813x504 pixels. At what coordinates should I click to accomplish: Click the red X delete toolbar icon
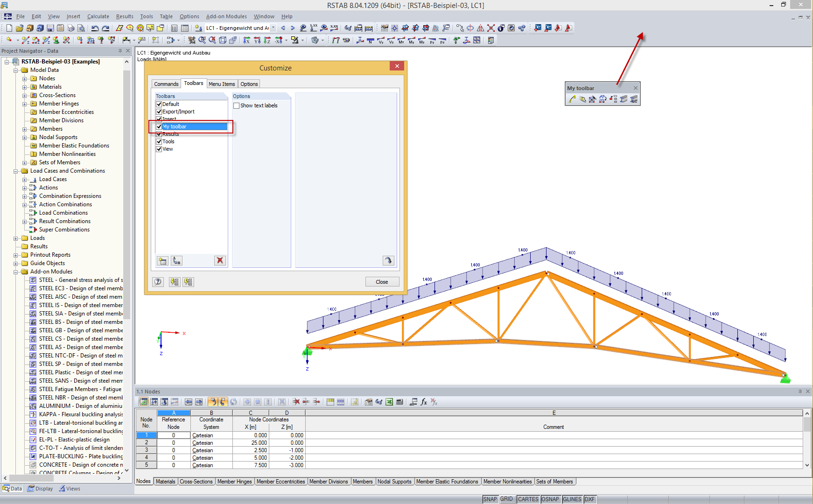tap(491, 28)
